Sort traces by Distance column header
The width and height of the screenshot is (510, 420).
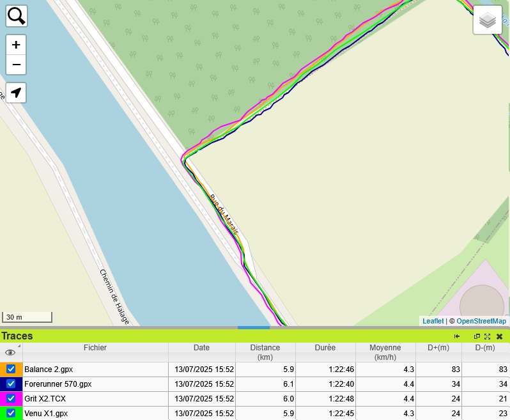265,352
